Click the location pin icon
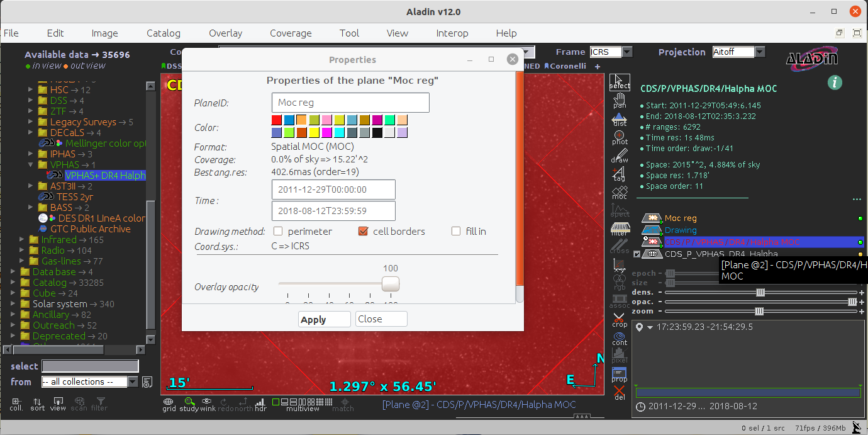Screen dimensions: 868x435 [x=640, y=327]
